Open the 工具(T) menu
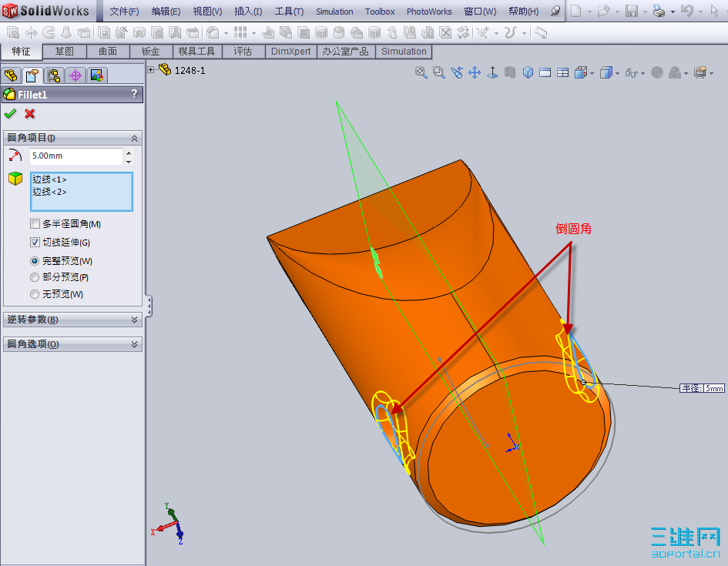The width and height of the screenshot is (728, 566). click(289, 12)
